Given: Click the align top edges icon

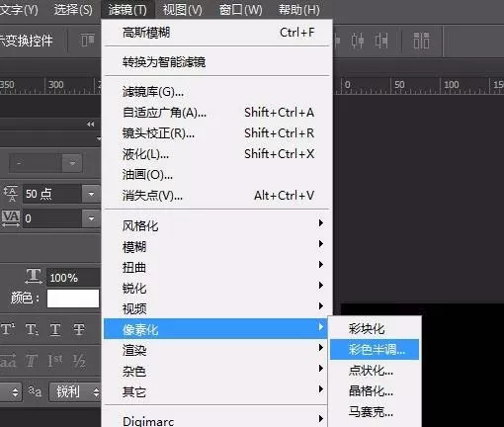Looking at the screenshot, I should pyautogui.click(x=87, y=41).
